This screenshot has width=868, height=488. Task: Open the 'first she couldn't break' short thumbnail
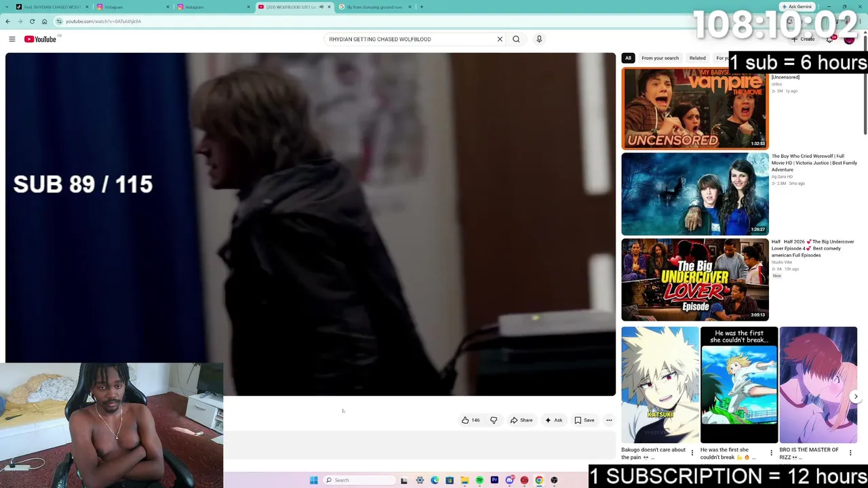(x=739, y=385)
